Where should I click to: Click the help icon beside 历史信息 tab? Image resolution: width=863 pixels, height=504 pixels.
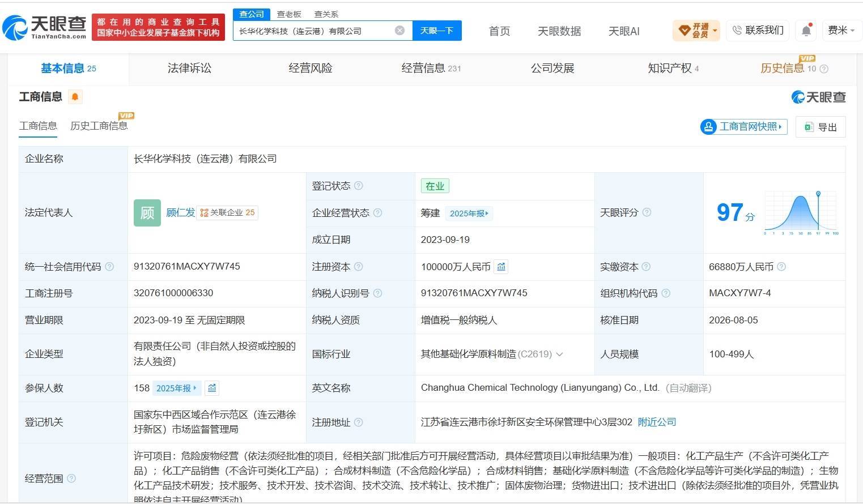coord(824,69)
